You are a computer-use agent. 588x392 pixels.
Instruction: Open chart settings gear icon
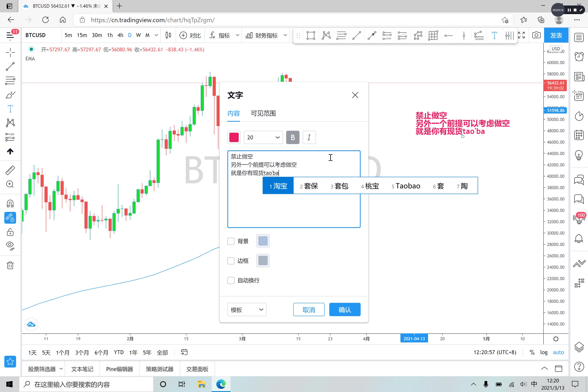(x=556, y=339)
